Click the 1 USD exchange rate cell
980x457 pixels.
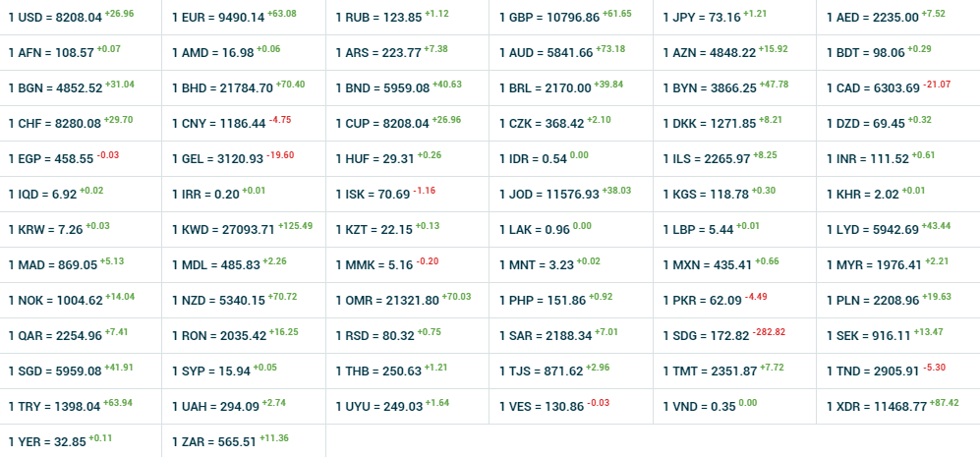[71, 18]
